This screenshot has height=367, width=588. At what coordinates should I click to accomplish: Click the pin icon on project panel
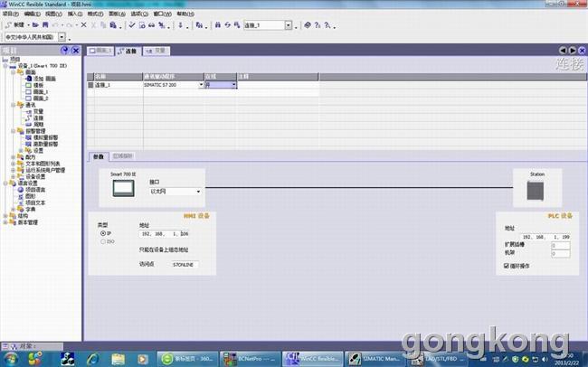pyautogui.click(x=64, y=51)
